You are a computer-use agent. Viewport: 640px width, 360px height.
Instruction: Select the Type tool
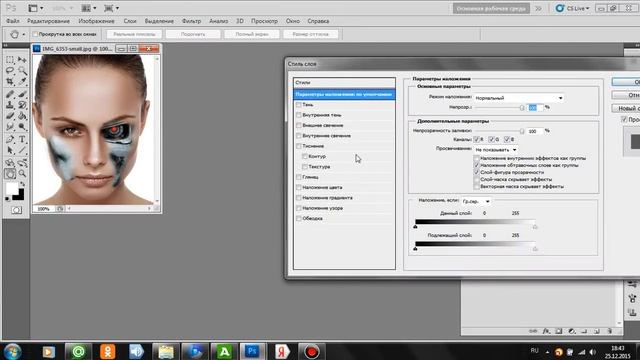tap(22, 140)
